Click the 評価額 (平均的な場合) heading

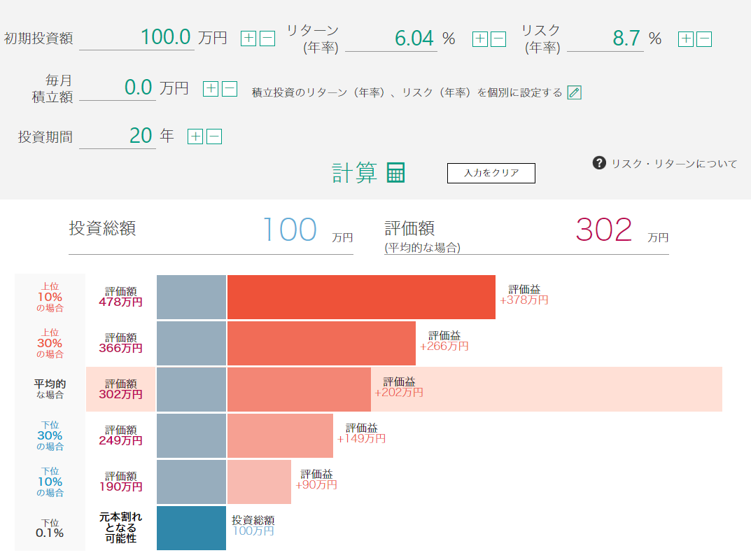(422, 236)
